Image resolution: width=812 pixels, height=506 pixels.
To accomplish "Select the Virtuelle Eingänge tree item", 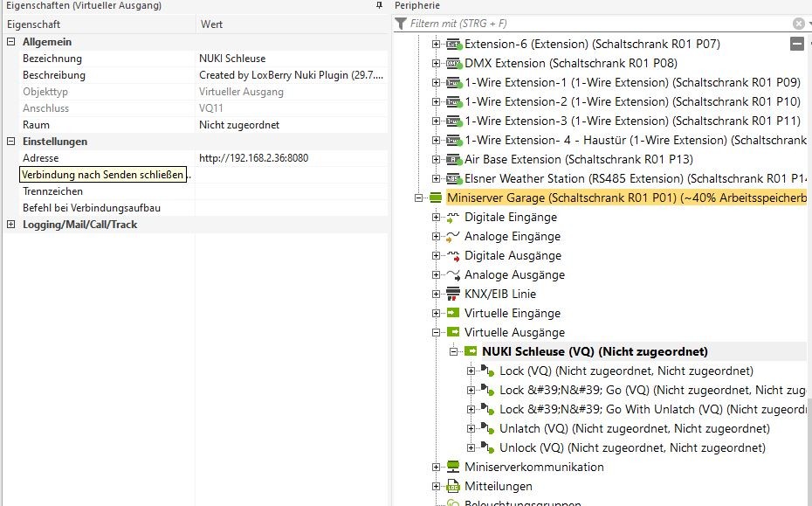I will (513, 313).
